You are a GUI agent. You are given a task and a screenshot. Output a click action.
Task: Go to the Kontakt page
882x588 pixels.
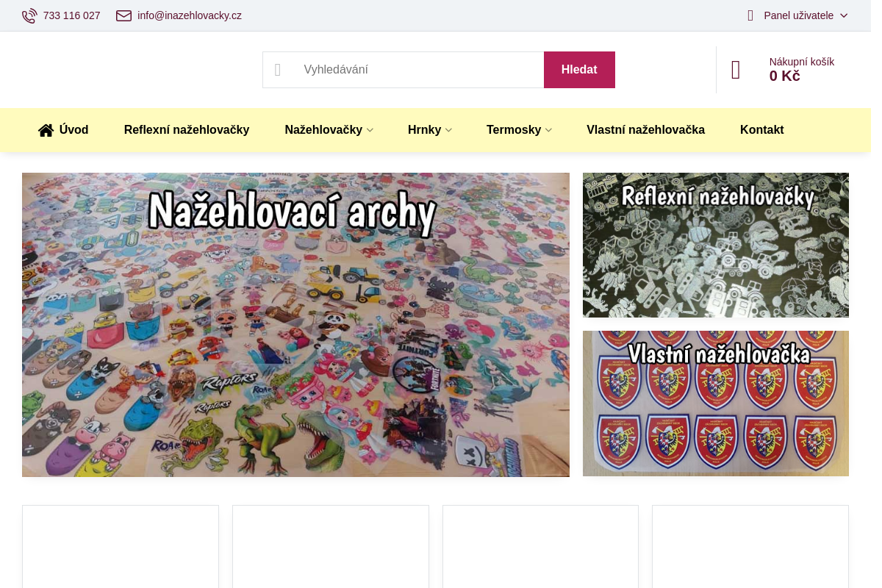tap(761, 129)
